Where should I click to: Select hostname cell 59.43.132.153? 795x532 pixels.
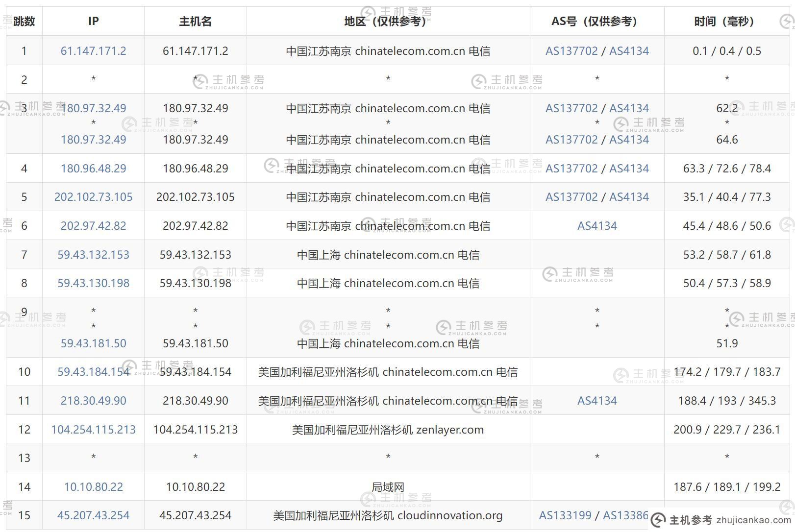click(195, 255)
